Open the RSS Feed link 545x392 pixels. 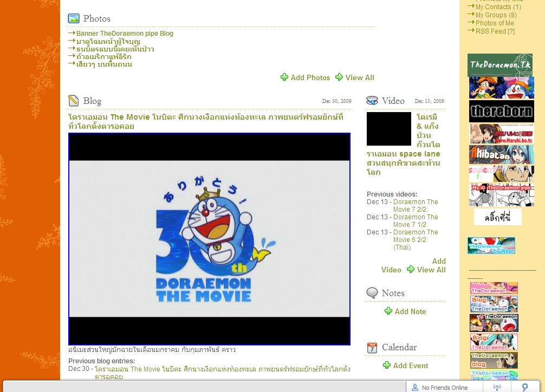pos(495,31)
